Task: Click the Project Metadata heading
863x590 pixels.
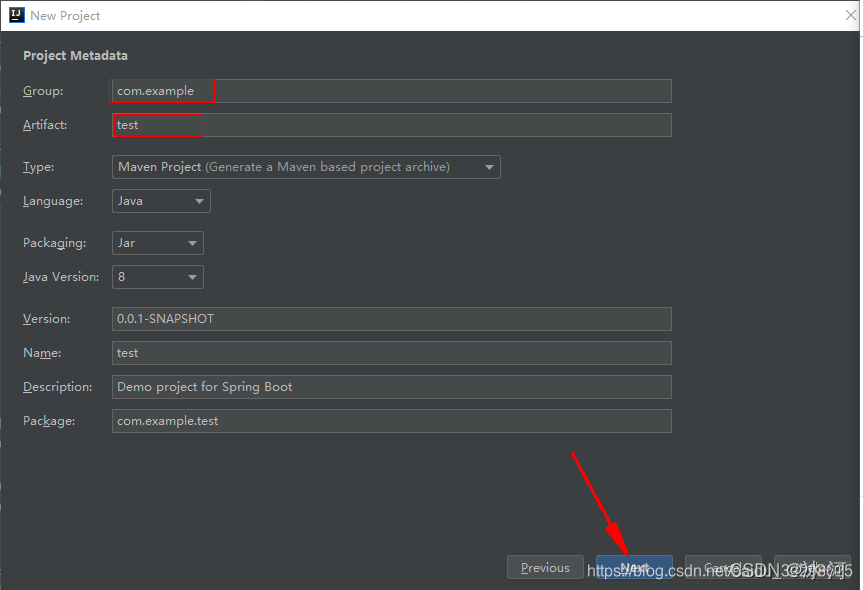Action: pyautogui.click(x=75, y=56)
